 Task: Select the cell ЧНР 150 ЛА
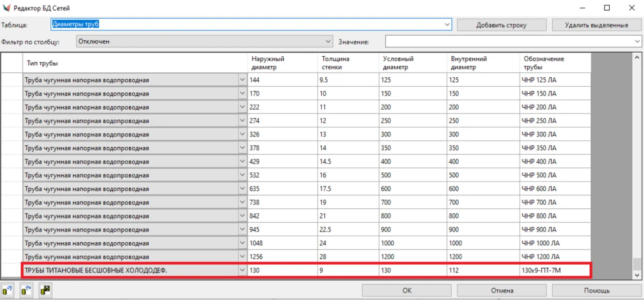(556, 93)
